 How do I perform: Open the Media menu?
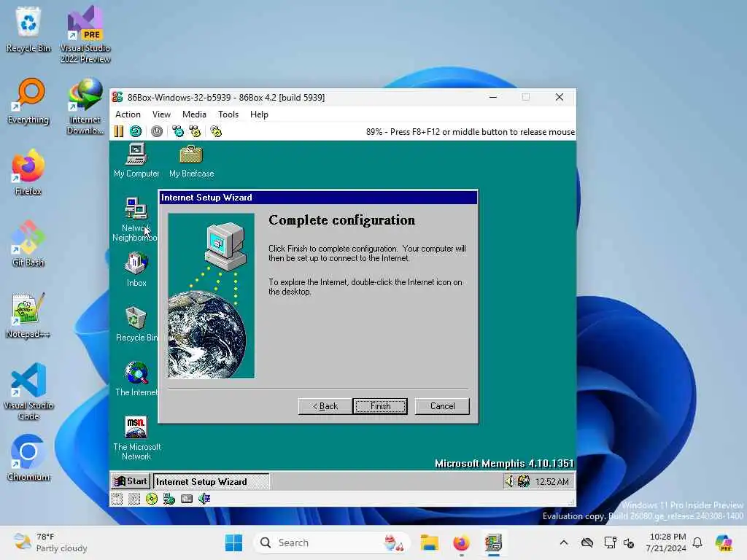pyautogui.click(x=194, y=114)
